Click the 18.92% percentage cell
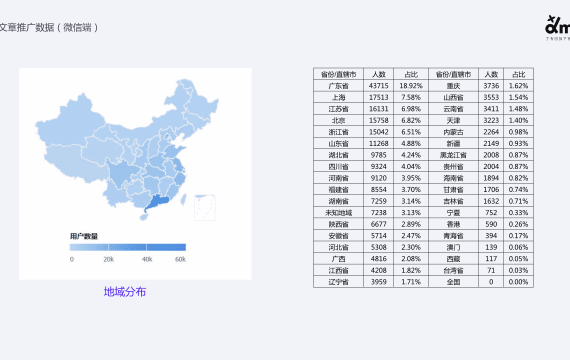This screenshot has height=360, width=570. [411, 86]
